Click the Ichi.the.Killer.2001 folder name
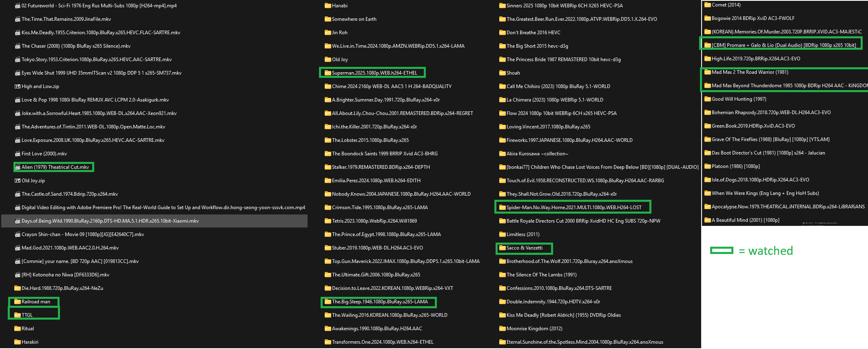This screenshot has width=868, height=349. tap(374, 127)
